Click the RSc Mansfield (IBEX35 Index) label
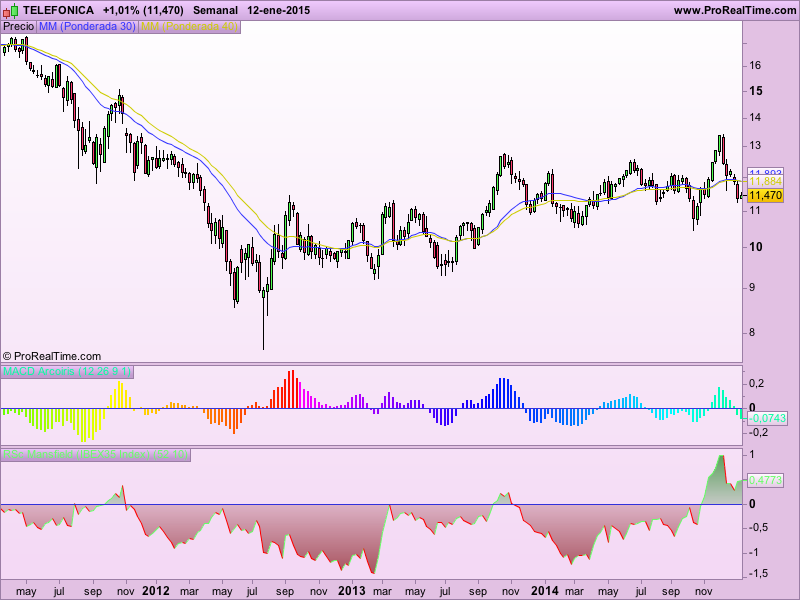Screen dimensions: 800x600 point(95,454)
